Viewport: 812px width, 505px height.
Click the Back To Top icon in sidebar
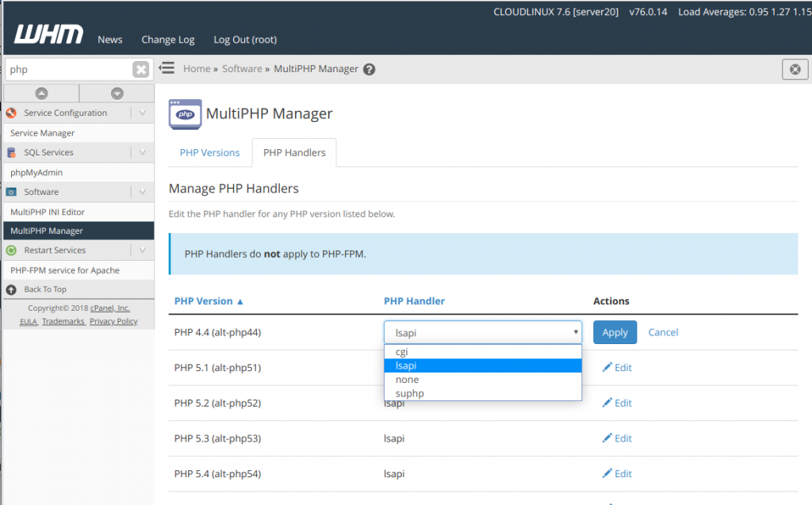coord(10,289)
